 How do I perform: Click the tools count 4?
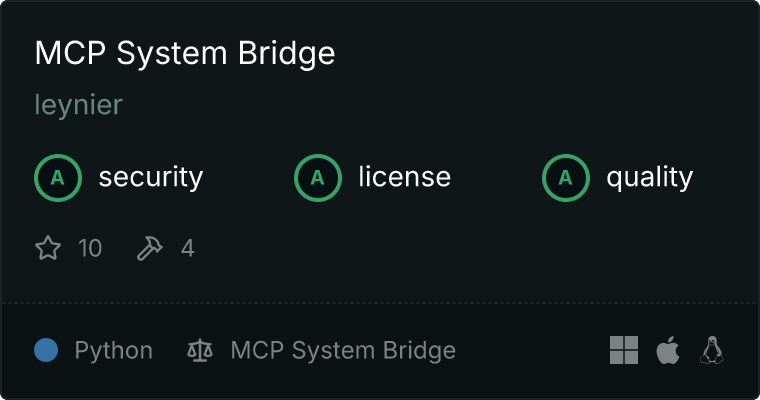tap(188, 248)
